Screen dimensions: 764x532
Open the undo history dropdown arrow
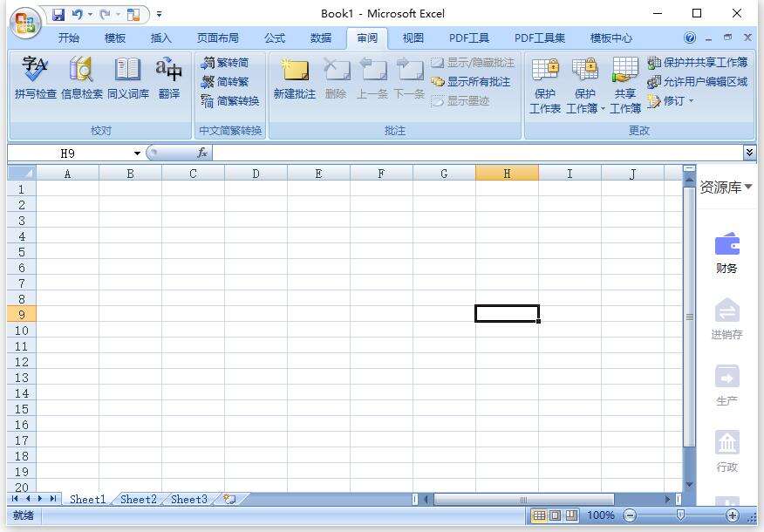[x=90, y=15]
